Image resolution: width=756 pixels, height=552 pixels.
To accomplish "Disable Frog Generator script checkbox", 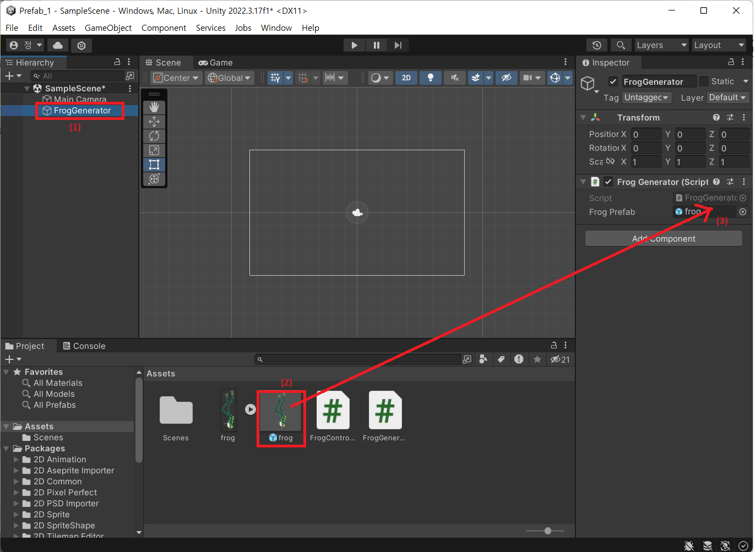I will click(608, 182).
